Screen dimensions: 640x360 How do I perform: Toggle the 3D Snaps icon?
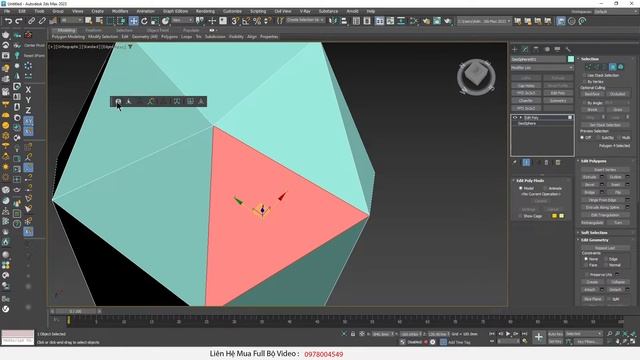coord(235,21)
